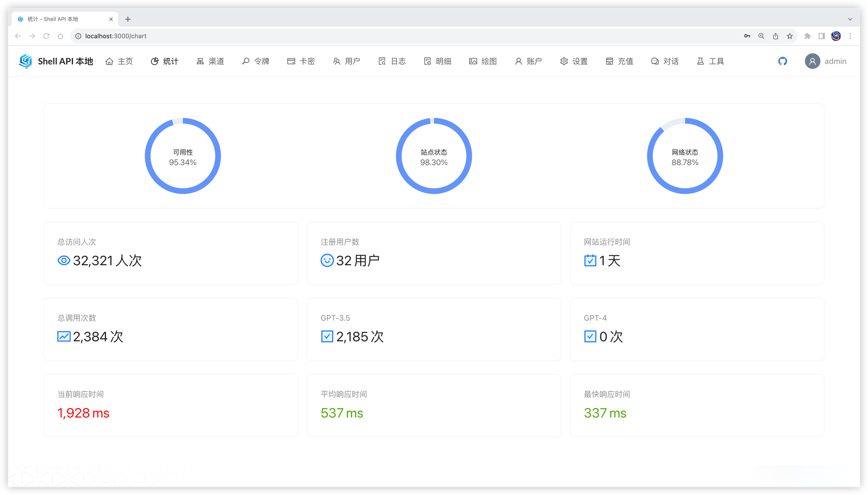Open browser extensions puzzle icon
This screenshot has width=868, height=495.
tap(808, 36)
